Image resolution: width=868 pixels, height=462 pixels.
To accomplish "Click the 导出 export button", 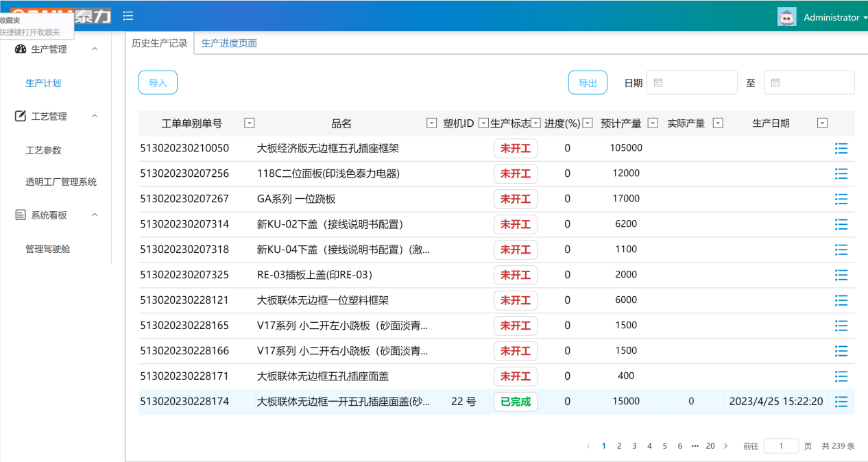I will (588, 82).
